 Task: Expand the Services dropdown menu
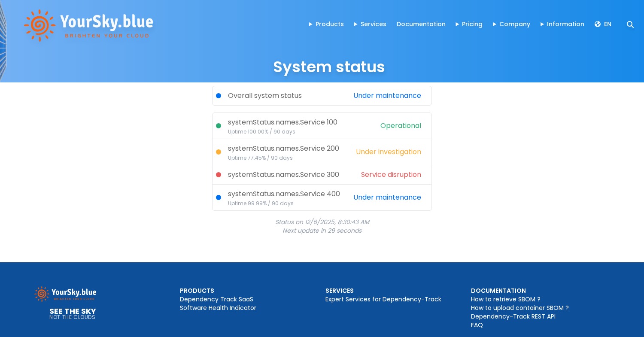373,24
